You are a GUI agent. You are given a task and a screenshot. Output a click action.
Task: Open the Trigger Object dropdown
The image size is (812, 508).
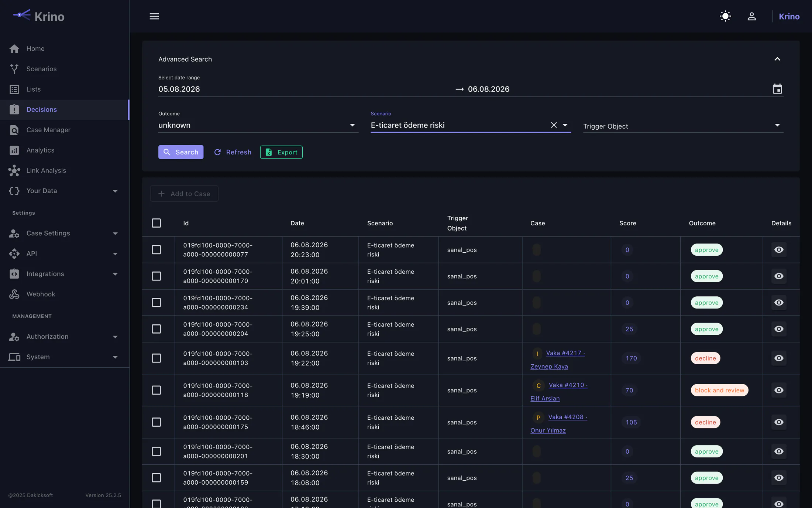[x=683, y=126]
